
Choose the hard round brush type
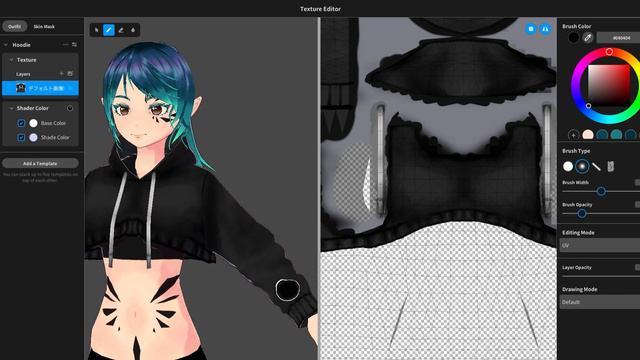point(568,166)
